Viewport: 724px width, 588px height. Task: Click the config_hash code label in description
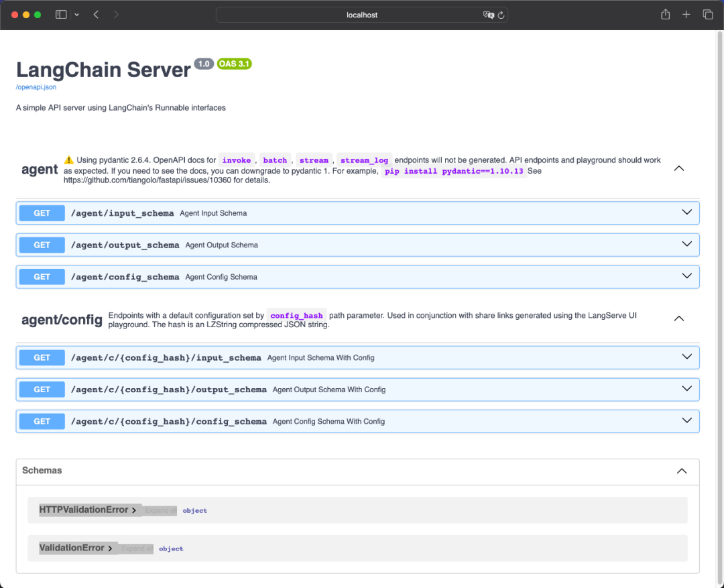coord(296,316)
